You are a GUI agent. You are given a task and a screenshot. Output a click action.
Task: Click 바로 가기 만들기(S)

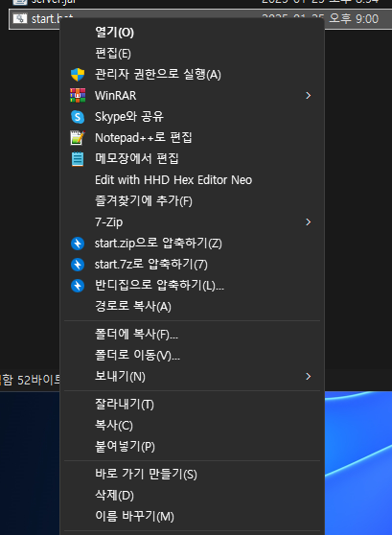(192, 475)
